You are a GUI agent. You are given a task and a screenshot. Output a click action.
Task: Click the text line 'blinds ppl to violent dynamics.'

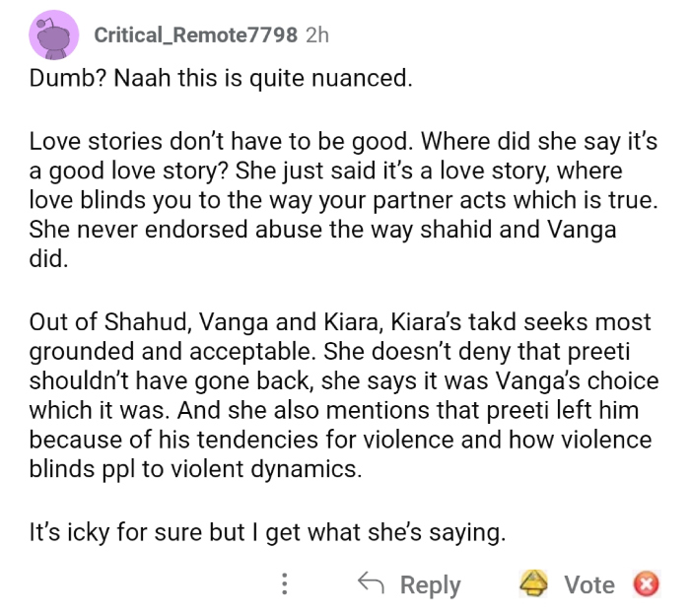[x=196, y=469]
